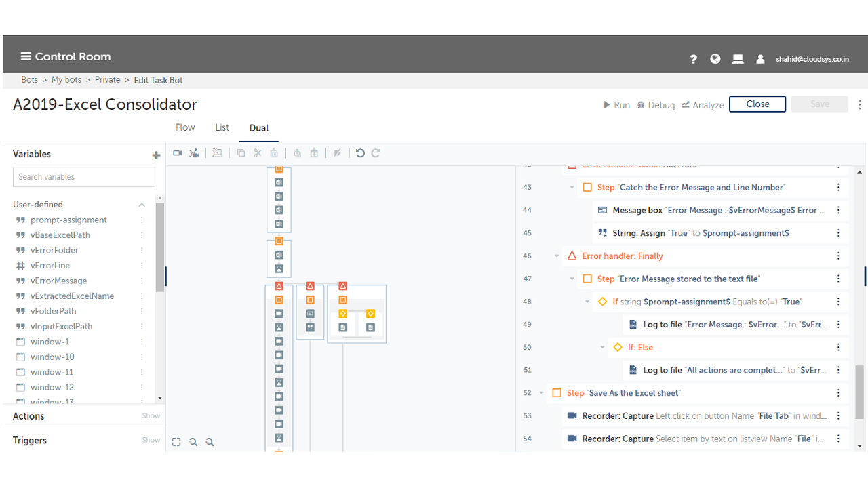This screenshot has width=868, height=488.
Task: Show the Triggers panel
Action: (x=151, y=440)
